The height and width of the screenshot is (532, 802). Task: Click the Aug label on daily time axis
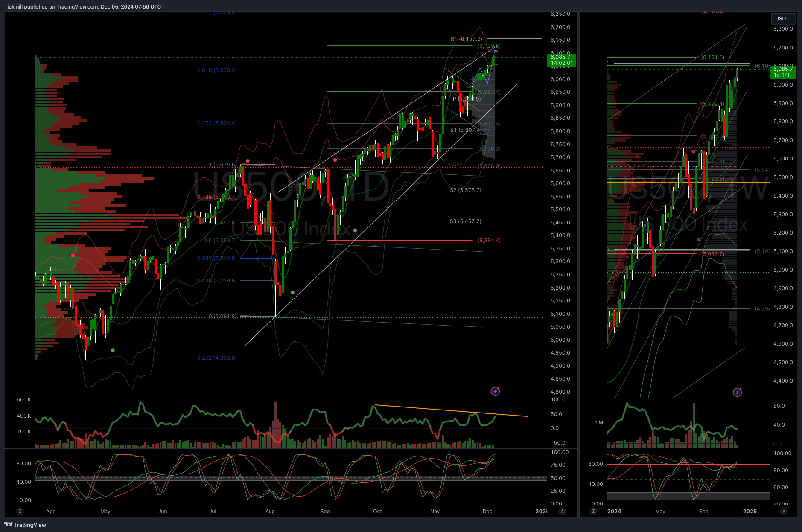[270, 511]
